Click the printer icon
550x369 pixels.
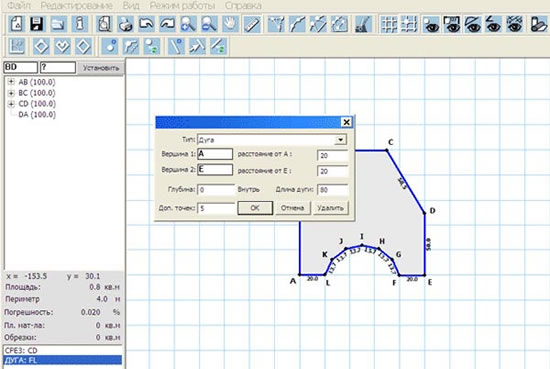tap(125, 25)
